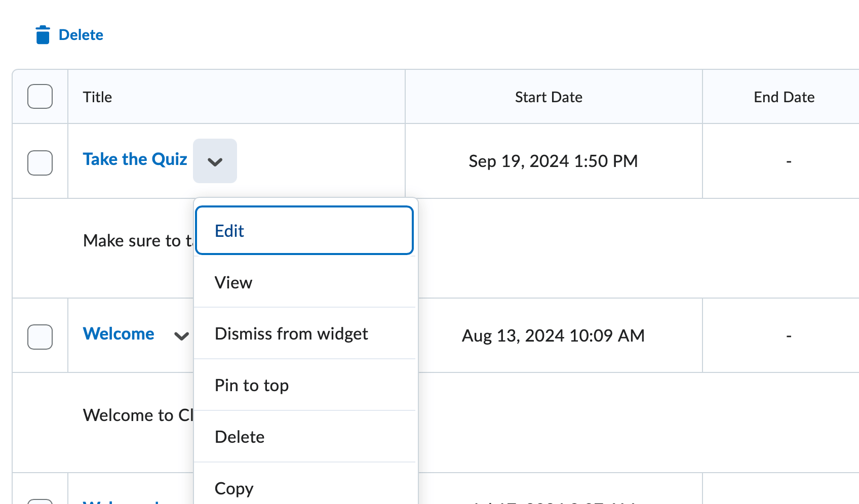Image resolution: width=859 pixels, height=504 pixels.
Task: Open the Welcome announcement link
Action: click(119, 334)
